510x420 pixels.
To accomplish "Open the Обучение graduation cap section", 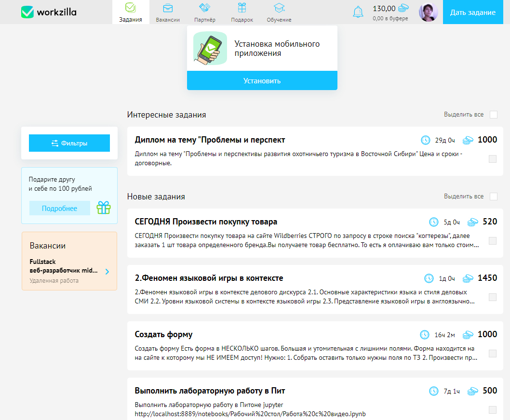I will click(279, 12).
